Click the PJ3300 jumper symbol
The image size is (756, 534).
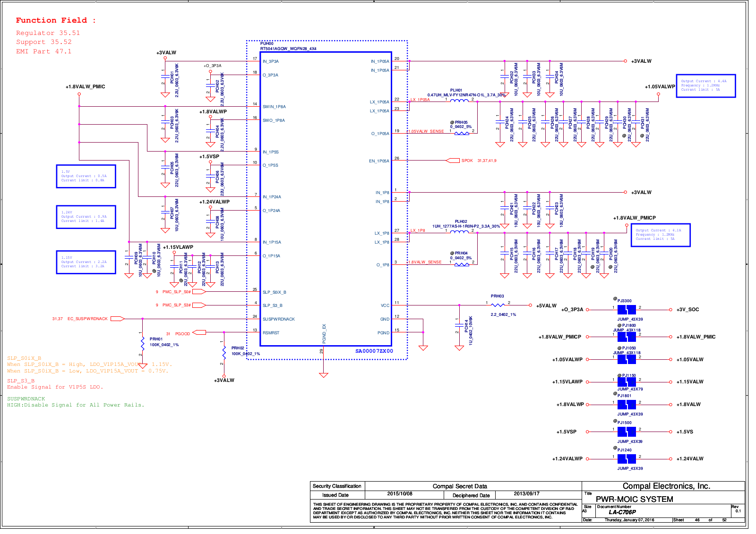point(627,310)
